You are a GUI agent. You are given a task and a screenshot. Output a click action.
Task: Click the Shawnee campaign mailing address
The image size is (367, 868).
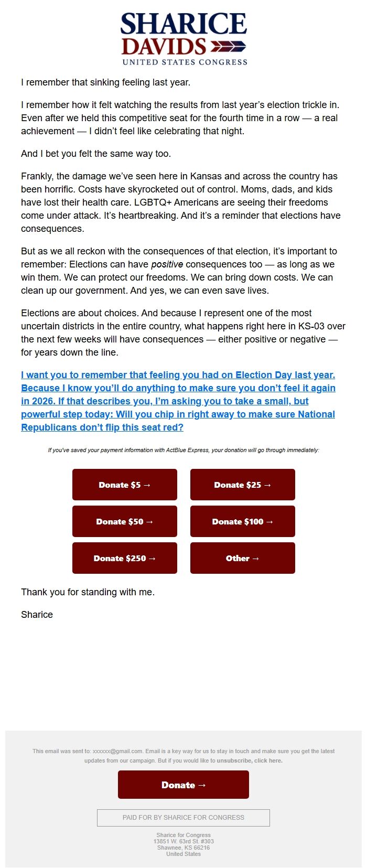tap(182, 842)
